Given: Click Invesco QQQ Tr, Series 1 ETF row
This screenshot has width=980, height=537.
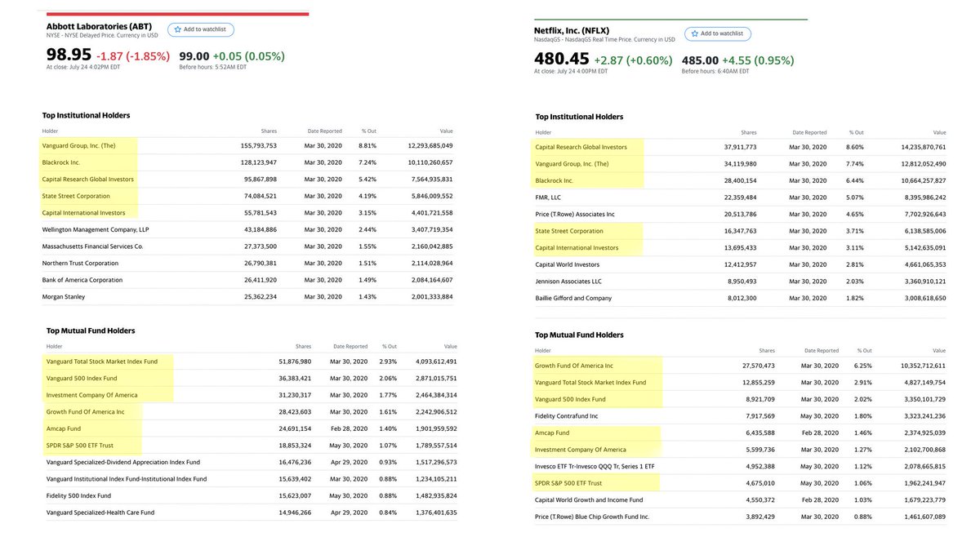Looking at the screenshot, I should pyautogui.click(x=741, y=466).
